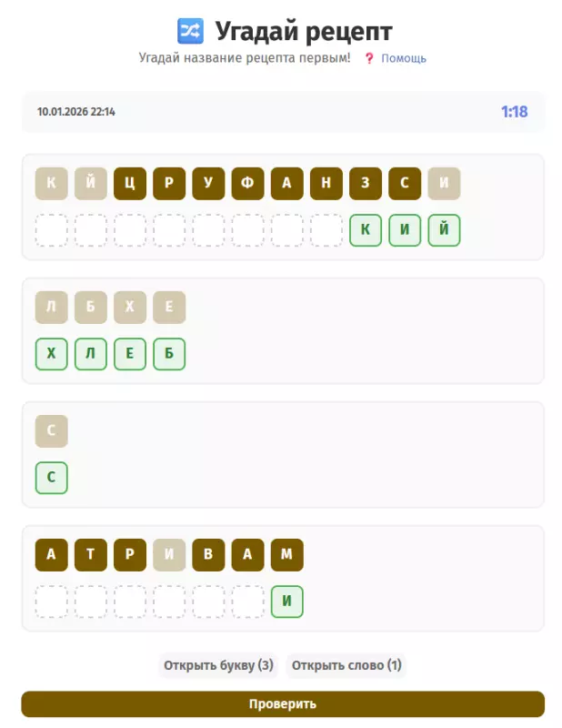
Task: Click the Проверить button
Action: (x=283, y=704)
